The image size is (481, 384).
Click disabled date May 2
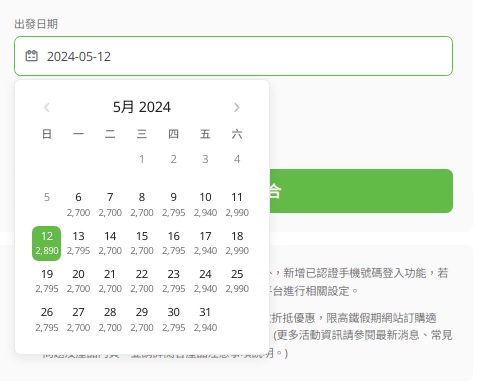173,159
